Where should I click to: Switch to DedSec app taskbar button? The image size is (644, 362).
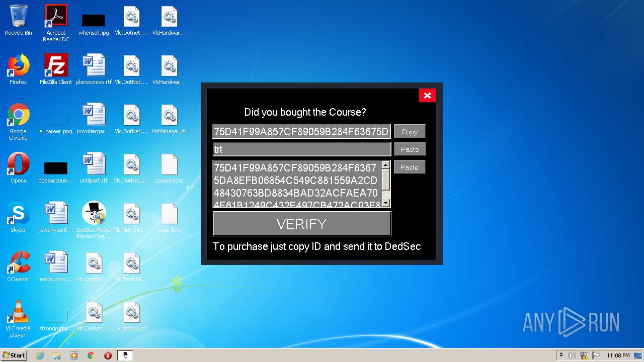coord(125,355)
